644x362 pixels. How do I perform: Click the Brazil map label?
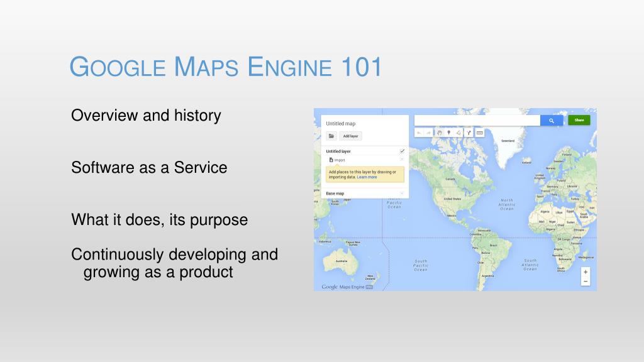(x=493, y=245)
